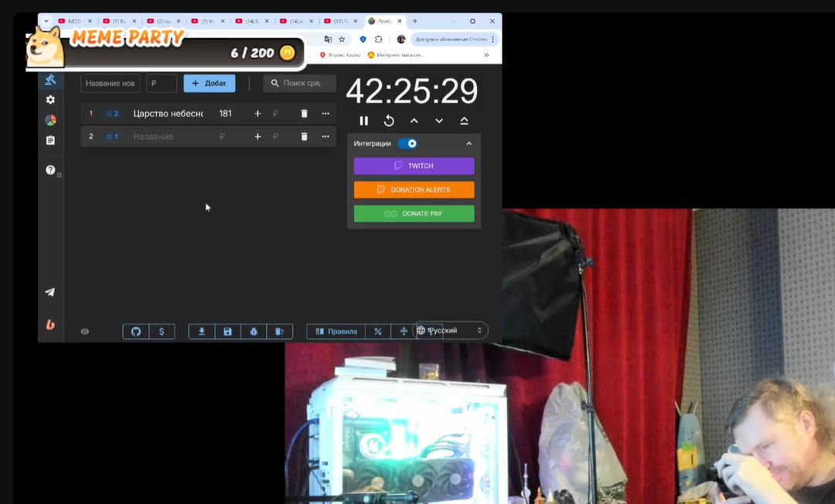
Task: Click the dollar sign support button
Action: click(162, 332)
